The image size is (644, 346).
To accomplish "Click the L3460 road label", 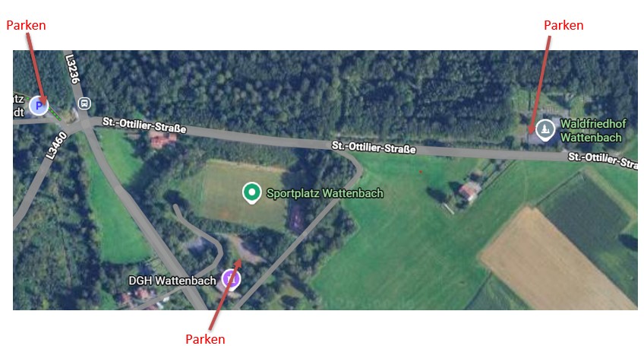I will pyautogui.click(x=56, y=146).
